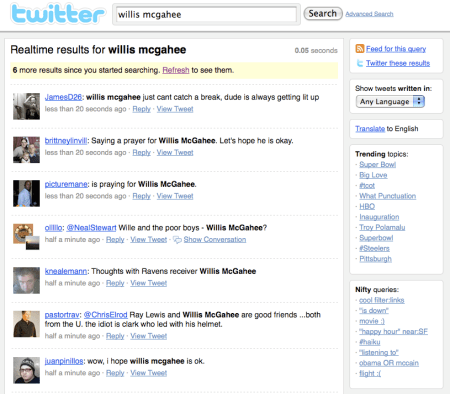450x394 pixels.
Task: Click the Twitter logo
Action: click(58, 14)
